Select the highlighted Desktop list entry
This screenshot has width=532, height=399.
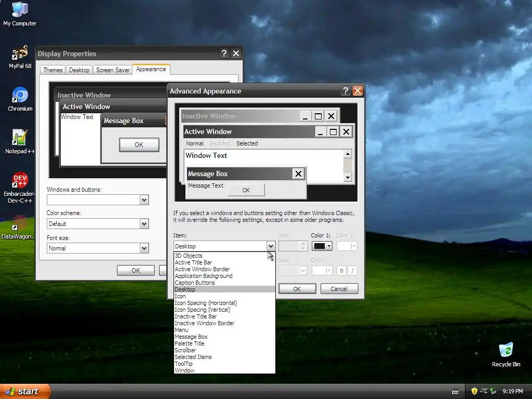tap(224, 289)
